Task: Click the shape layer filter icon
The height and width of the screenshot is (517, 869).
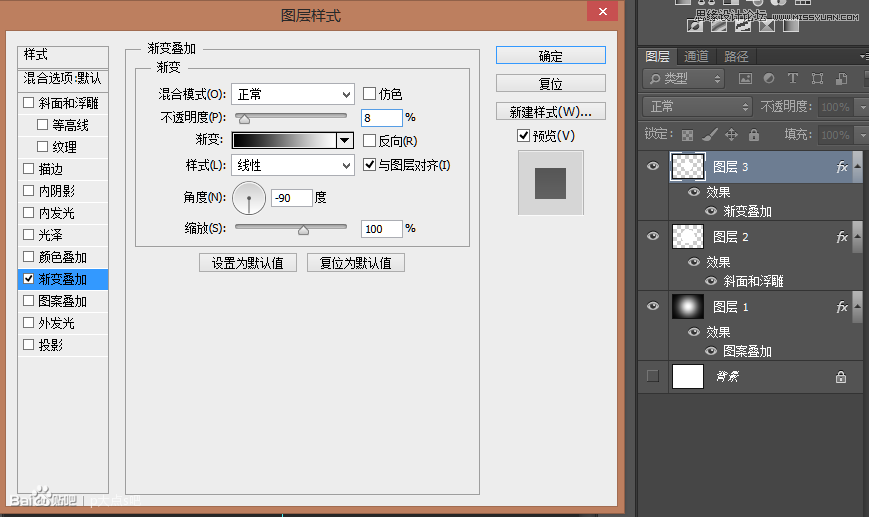Action: click(x=818, y=79)
